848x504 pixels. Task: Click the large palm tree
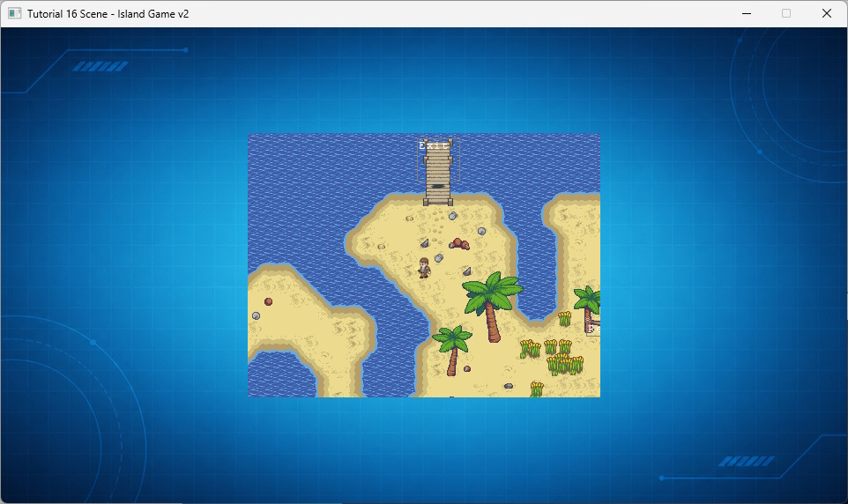click(x=492, y=307)
